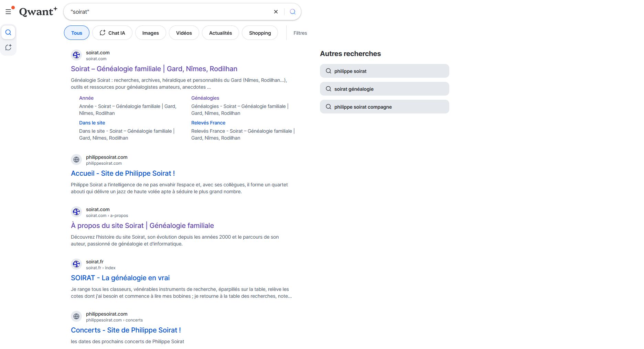
Task: Open the Filtres options
Action: pyautogui.click(x=300, y=33)
